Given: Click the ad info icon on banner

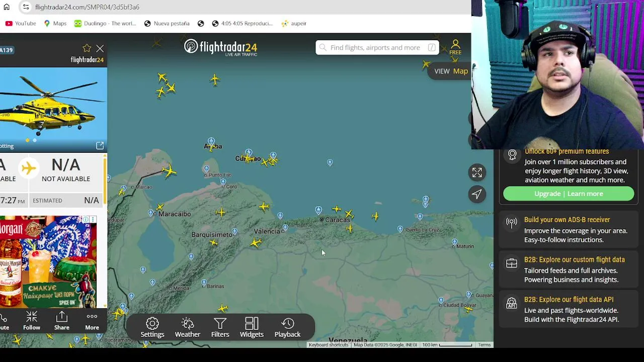Looking at the screenshot, I should click(x=86, y=220).
